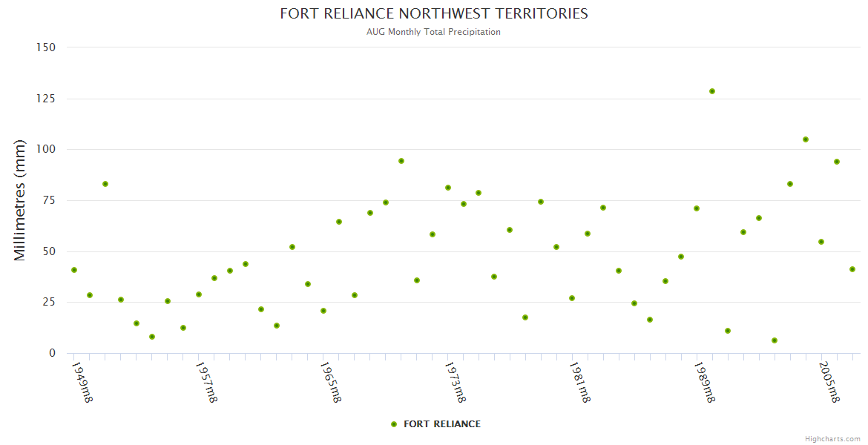Click the data point above the 1981m8 label
868x445 pixels.
click(572, 298)
